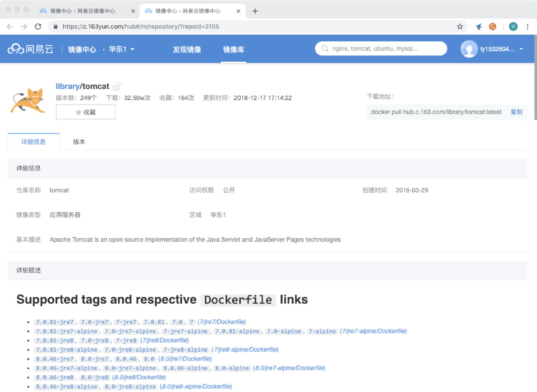
Task: Click the Apache Tomcat description text
Action: coord(195,240)
